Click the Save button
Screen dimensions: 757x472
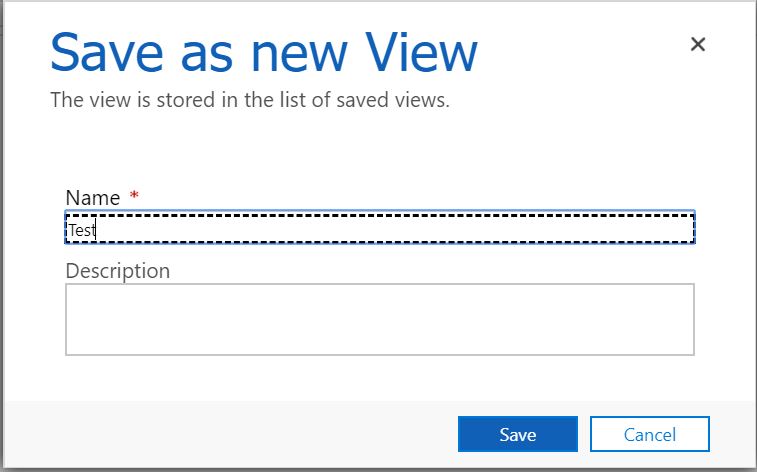pos(518,434)
